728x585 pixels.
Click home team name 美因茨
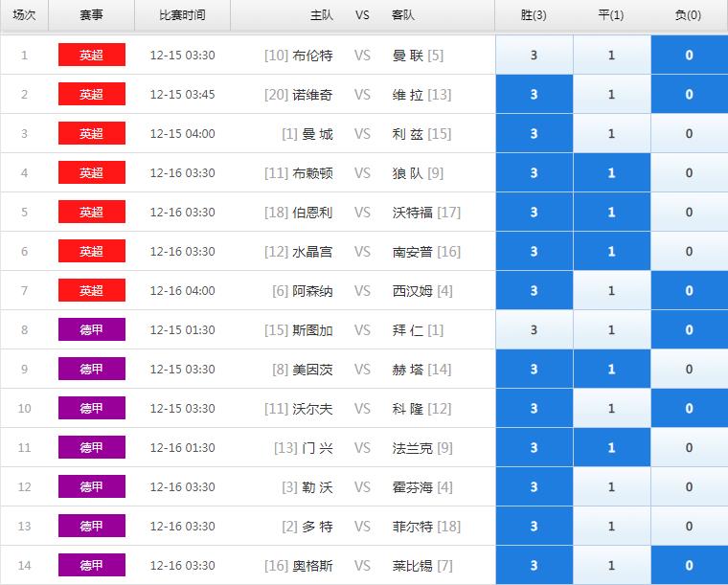312,370
